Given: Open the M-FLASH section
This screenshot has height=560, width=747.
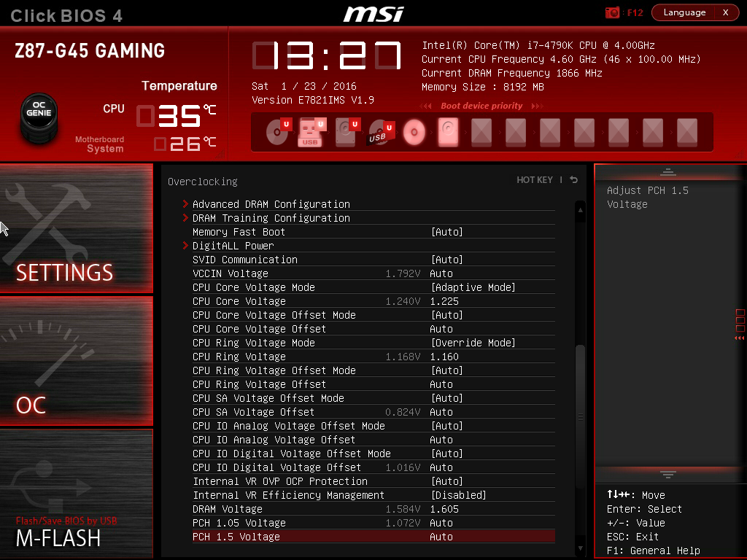Looking at the screenshot, I should [76, 494].
